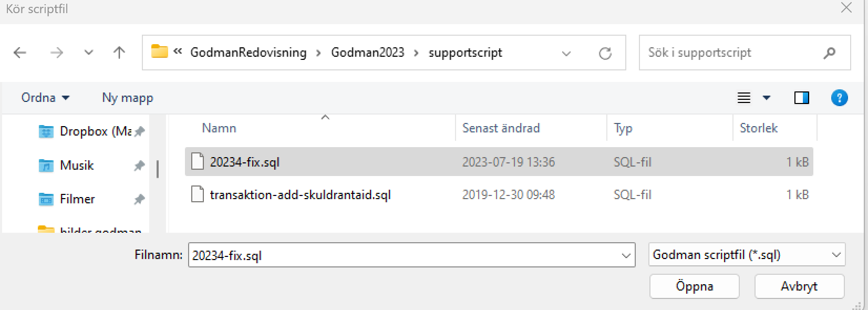Go back with the left arrow
Screen dimensions: 868x310
(x=20, y=53)
